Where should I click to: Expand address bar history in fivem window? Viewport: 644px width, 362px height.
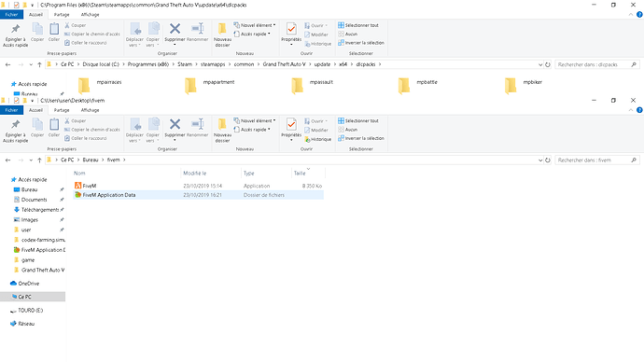(540, 160)
